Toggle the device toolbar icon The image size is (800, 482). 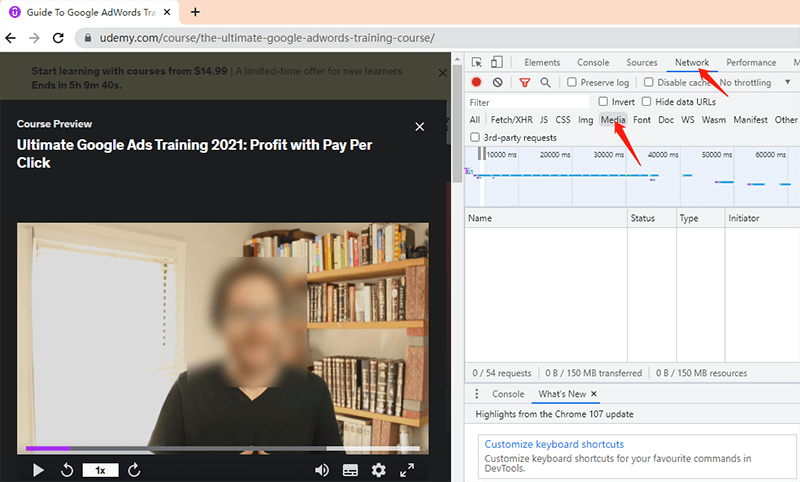tap(496, 62)
